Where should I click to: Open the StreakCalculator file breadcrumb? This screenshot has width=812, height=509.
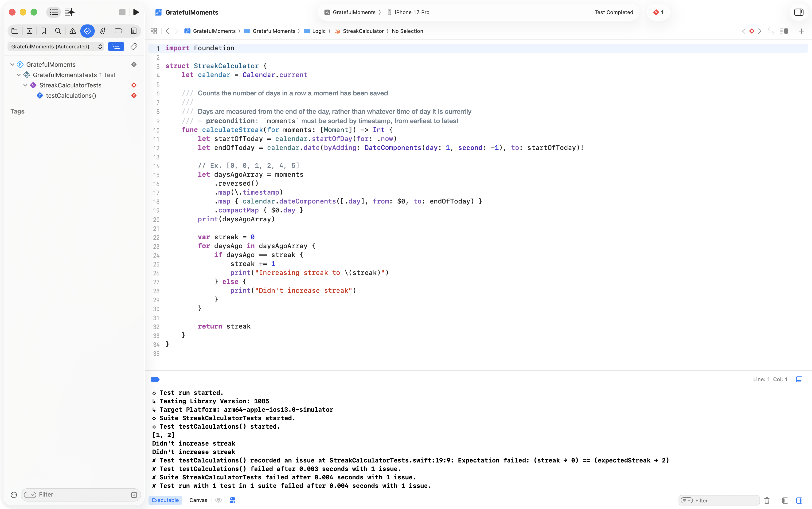click(x=359, y=31)
